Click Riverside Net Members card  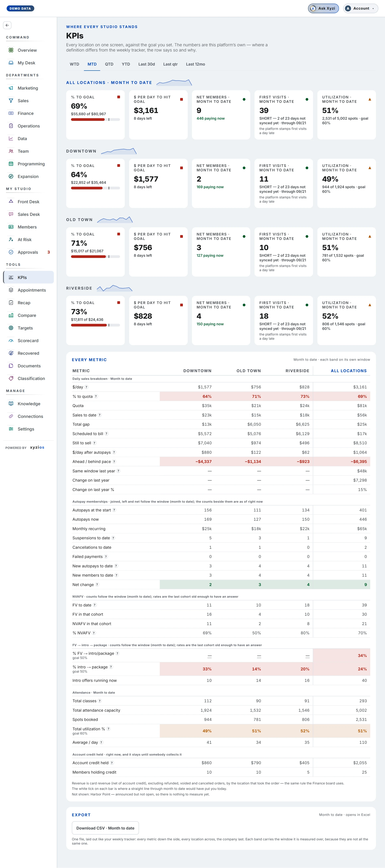(x=221, y=320)
